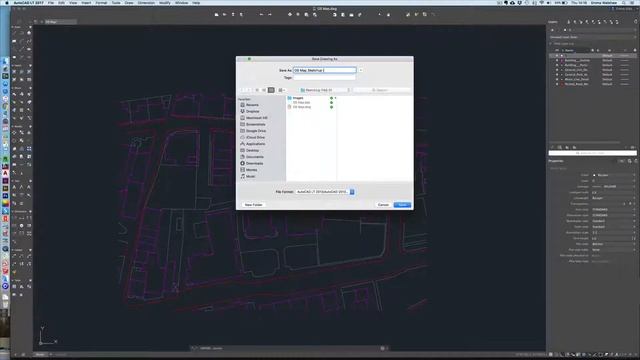640x360 pixels.
Task: Open the Modify menu
Action: (164, 3)
